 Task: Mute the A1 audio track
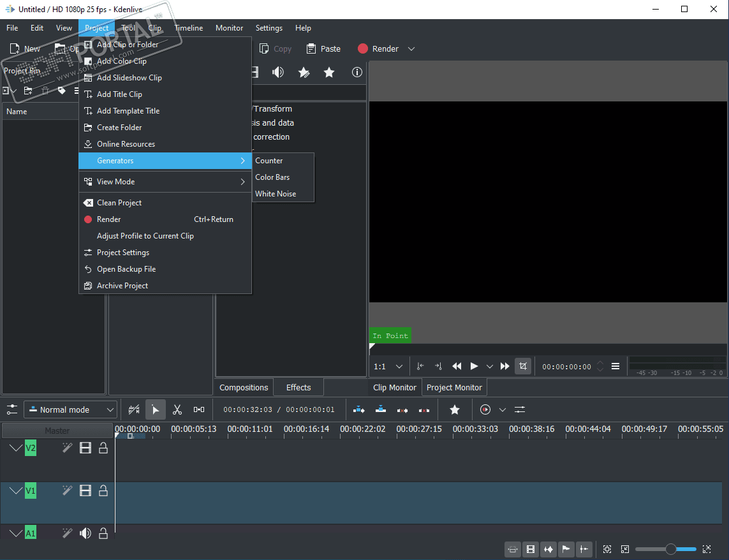tap(85, 533)
